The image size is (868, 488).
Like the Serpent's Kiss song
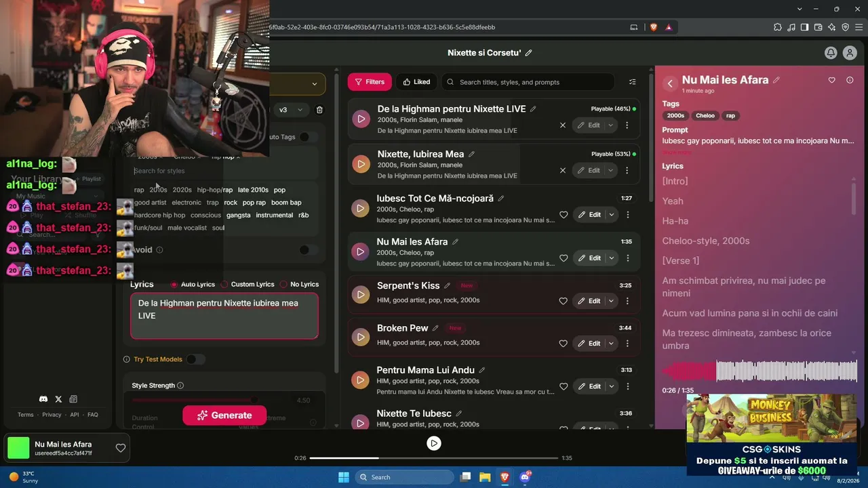pos(564,301)
